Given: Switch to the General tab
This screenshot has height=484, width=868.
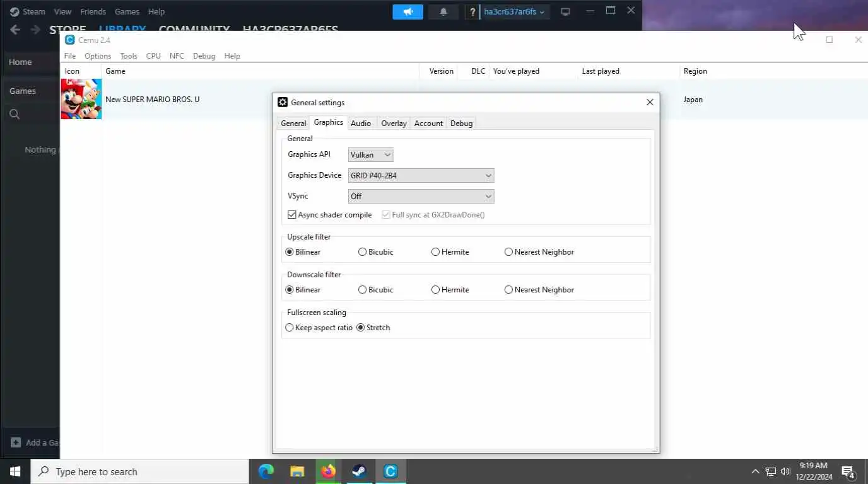Looking at the screenshot, I should (x=293, y=124).
